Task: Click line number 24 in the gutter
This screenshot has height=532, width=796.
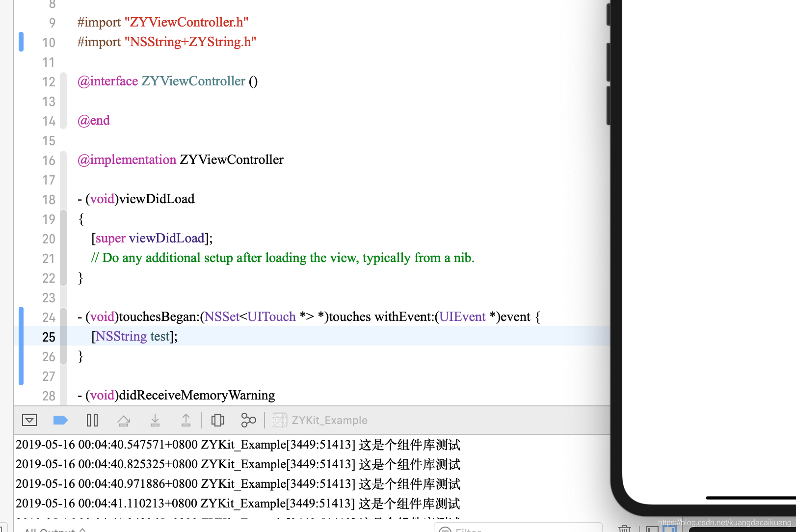Action: (x=49, y=318)
